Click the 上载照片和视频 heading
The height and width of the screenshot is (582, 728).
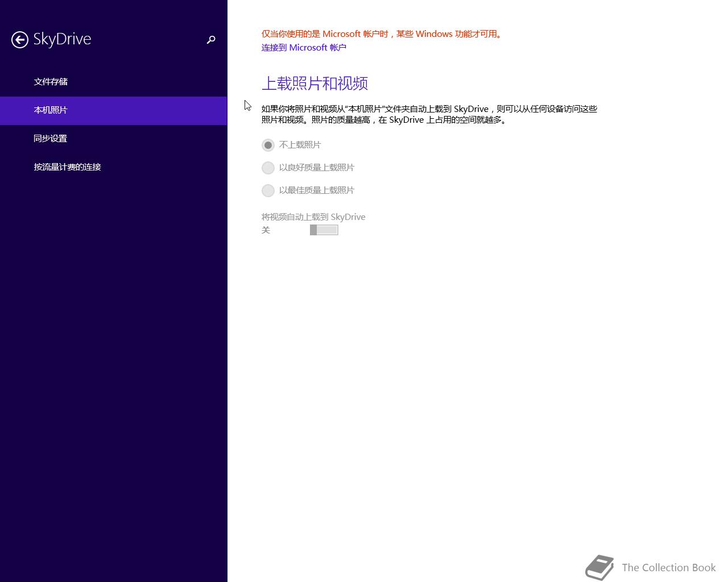tap(315, 84)
